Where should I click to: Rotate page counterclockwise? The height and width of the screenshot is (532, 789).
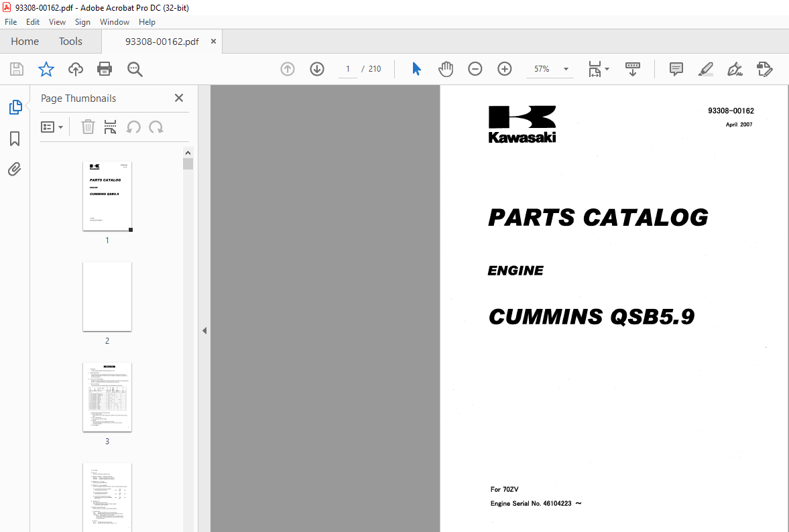coord(133,127)
